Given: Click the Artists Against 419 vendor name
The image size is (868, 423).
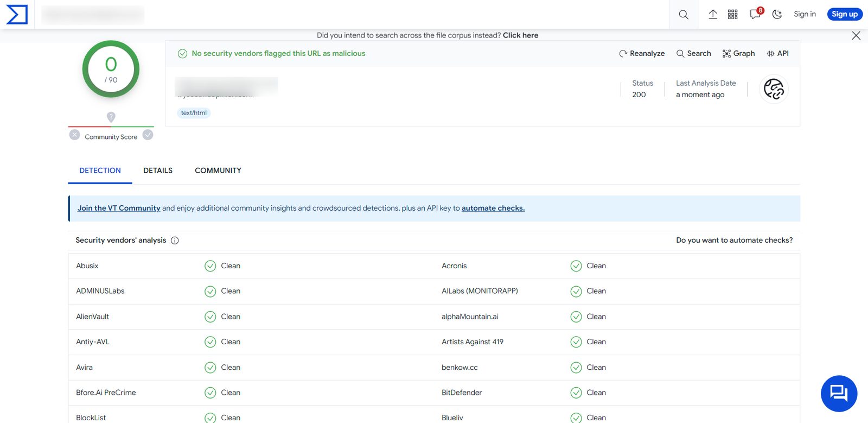Looking at the screenshot, I should pyautogui.click(x=473, y=342).
